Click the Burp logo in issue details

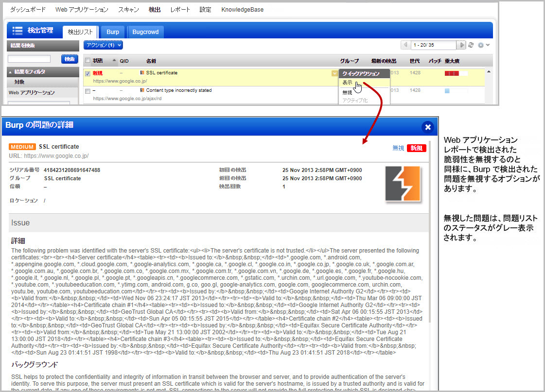point(403,184)
